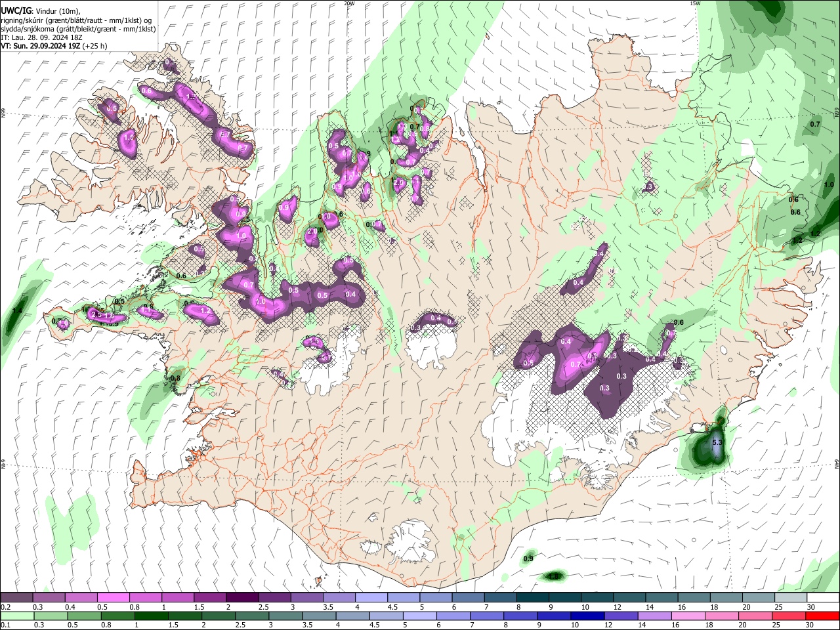Click the blue lower swatch between 8 and 9

tap(520, 616)
